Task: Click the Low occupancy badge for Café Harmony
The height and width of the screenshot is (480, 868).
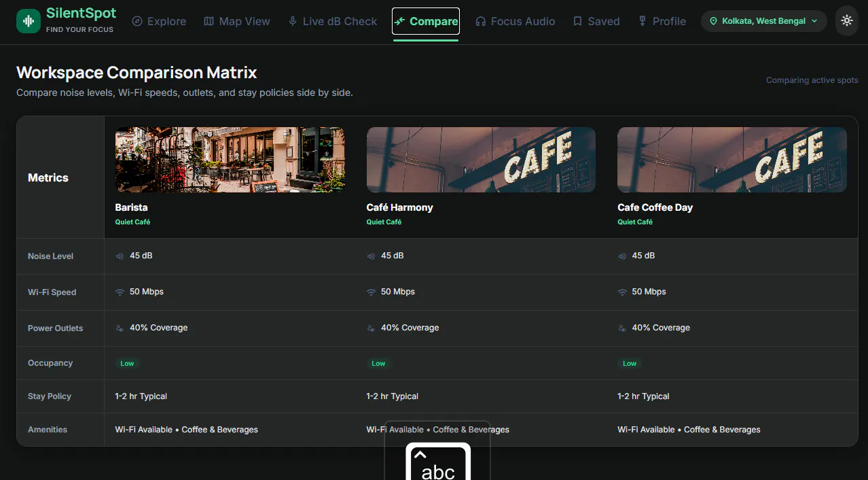Action: tap(378, 363)
